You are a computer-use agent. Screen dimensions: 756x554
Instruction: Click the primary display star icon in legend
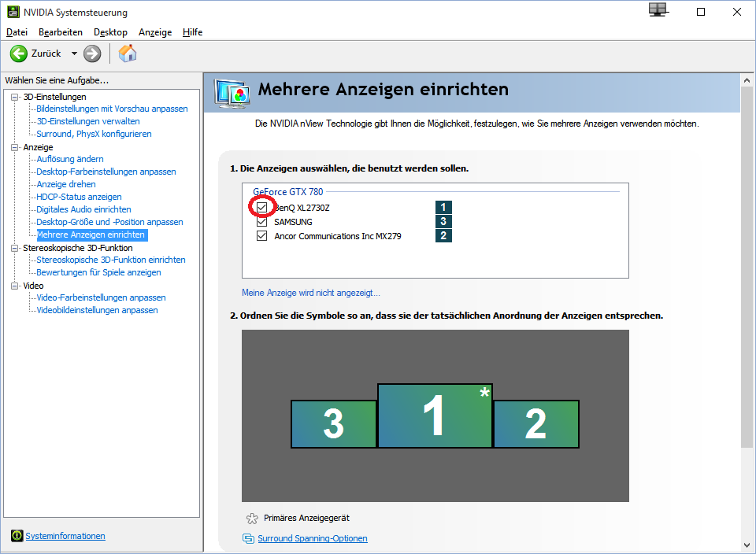252,519
